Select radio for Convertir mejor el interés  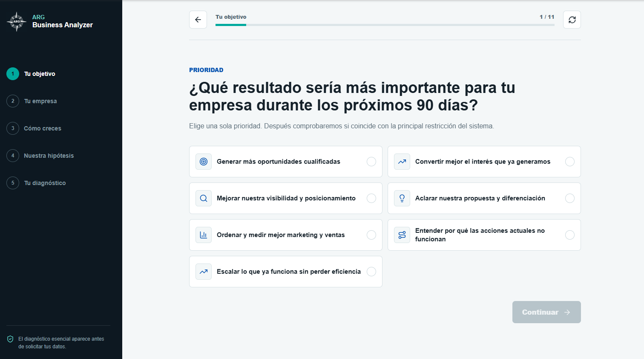(570, 162)
